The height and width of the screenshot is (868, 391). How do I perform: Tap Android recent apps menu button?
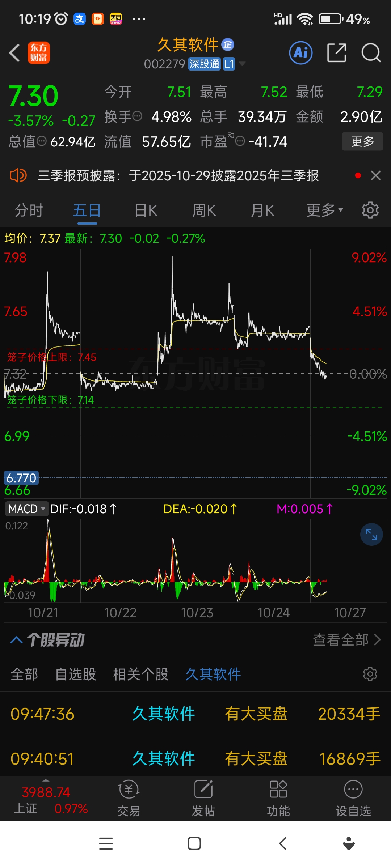tap(106, 843)
